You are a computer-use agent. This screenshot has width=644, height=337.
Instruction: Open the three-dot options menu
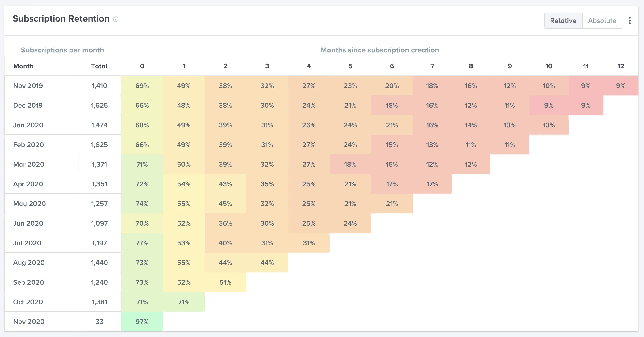click(x=630, y=21)
